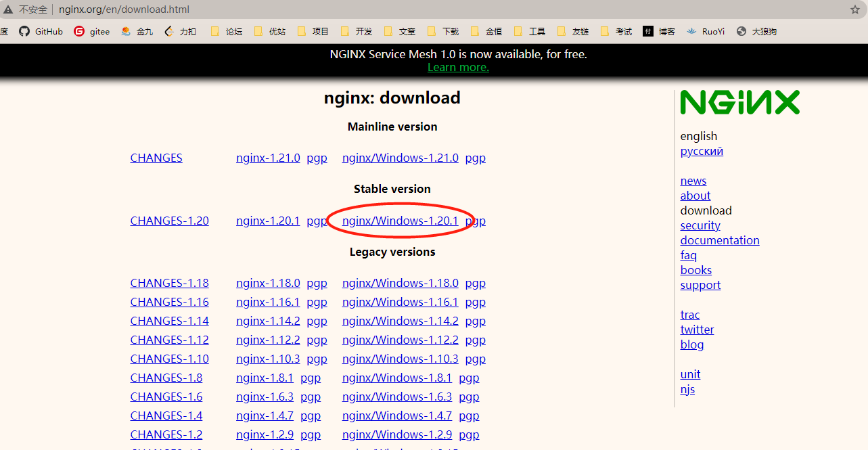This screenshot has height=450, width=868.
Task: Open the njs link
Action: click(x=687, y=389)
